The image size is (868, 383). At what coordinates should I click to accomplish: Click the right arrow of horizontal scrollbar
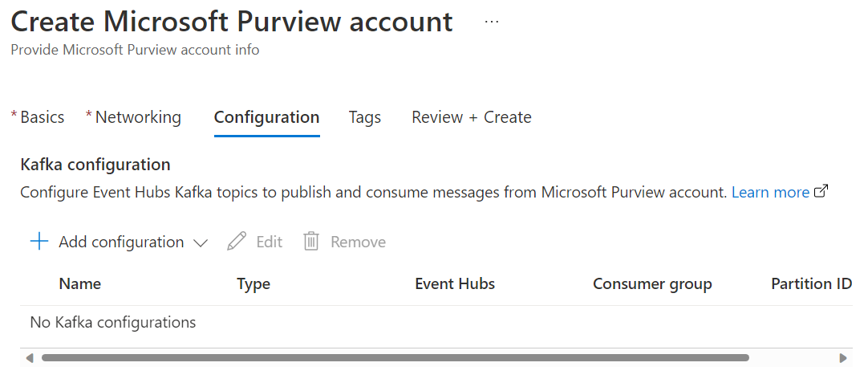(x=842, y=358)
